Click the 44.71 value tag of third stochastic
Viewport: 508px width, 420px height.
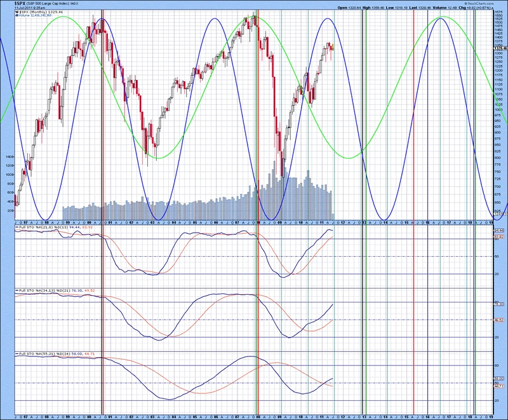(x=498, y=386)
